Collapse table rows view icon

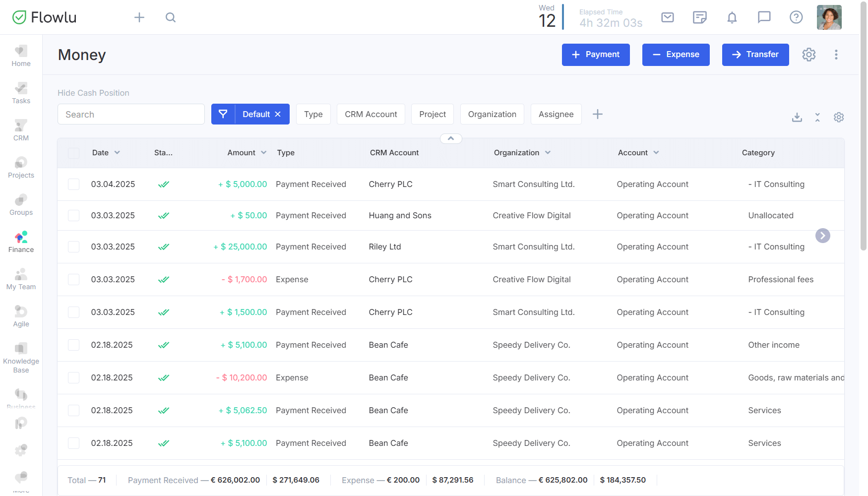coord(817,117)
